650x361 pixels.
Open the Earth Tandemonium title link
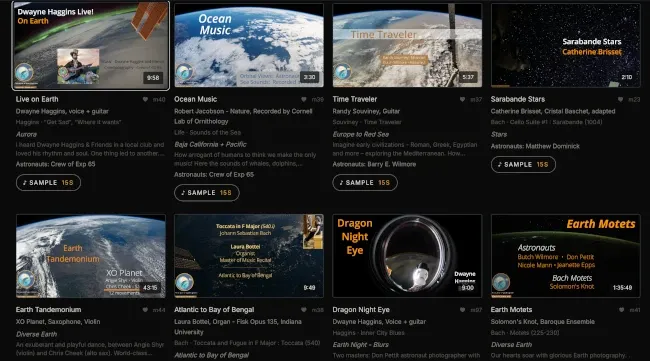[48, 310]
